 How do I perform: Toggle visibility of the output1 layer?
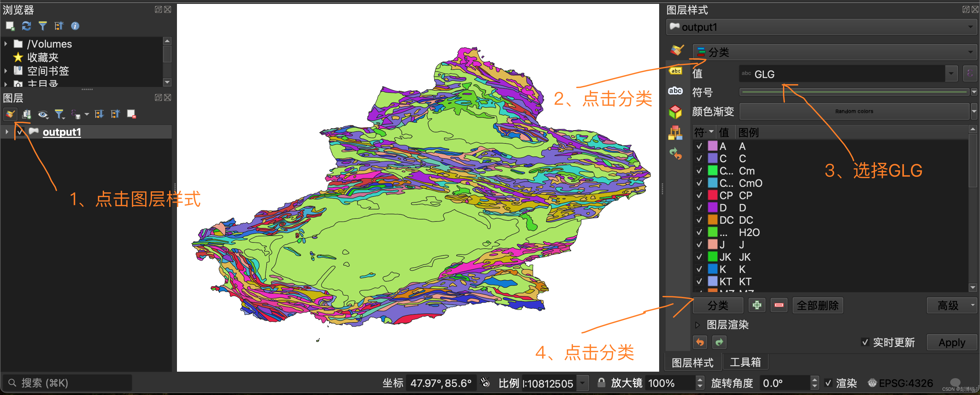coord(20,132)
